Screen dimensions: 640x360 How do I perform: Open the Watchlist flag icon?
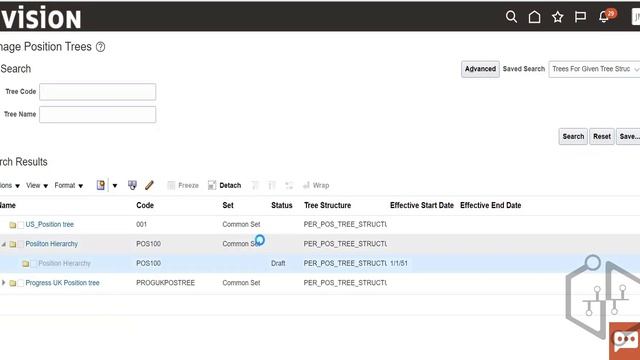(580, 17)
